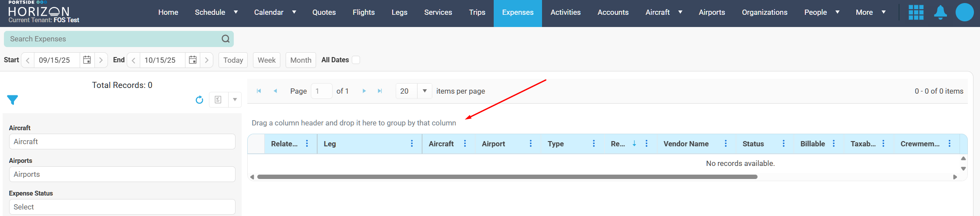Go to the Flights tab
The width and height of the screenshot is (980, 216).
tap(363, 12)
